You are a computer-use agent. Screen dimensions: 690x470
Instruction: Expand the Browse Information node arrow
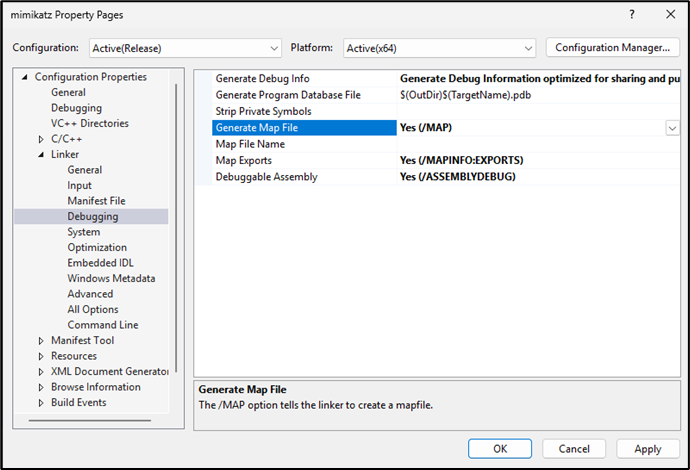coord(41,387)
